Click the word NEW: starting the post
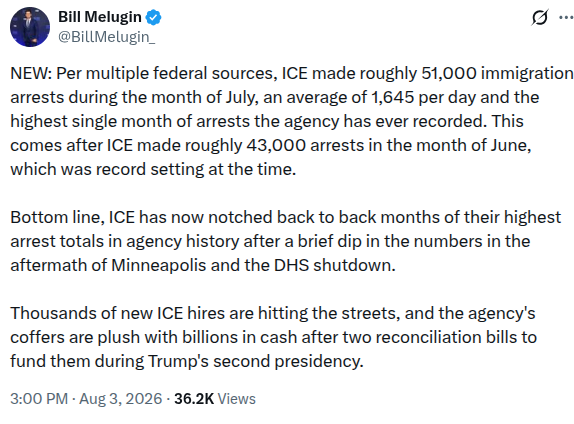The height and width of the screenshot is (424, 574). click(31, 73)
